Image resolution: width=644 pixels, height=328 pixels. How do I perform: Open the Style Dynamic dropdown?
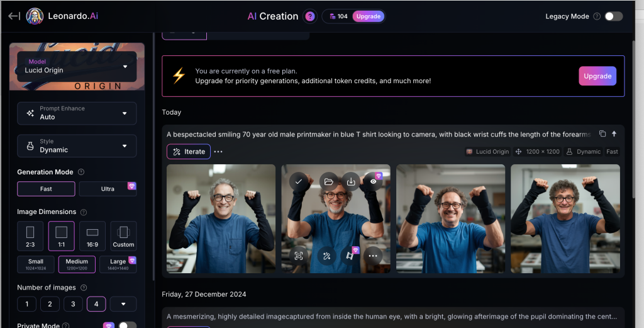(77, 145)
